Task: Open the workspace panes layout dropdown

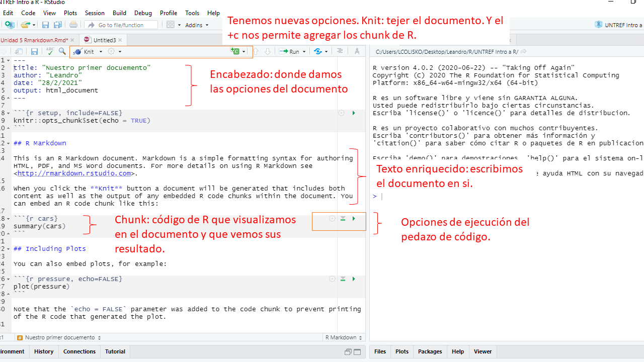Action: point(174,25)
